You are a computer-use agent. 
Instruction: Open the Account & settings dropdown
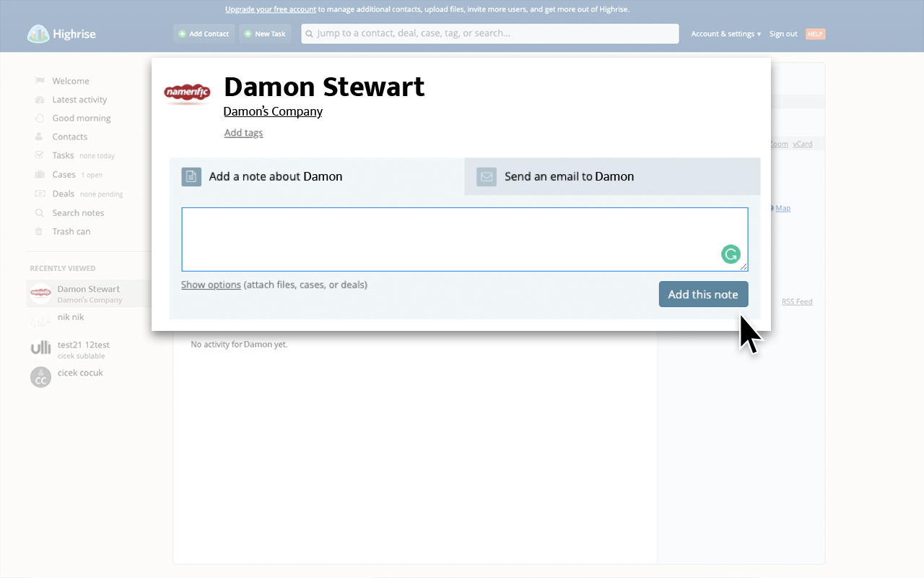click(x=725, y=34)
